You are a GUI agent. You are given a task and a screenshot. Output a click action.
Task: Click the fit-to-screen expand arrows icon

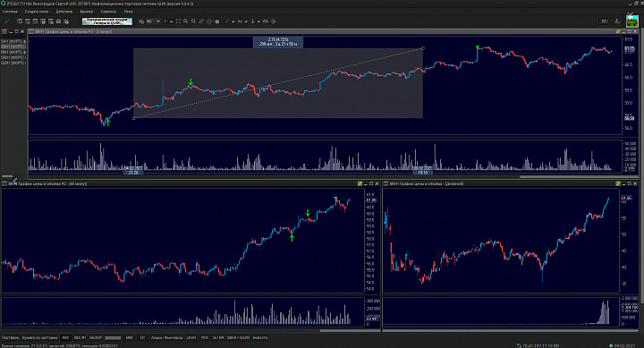tap(178, 21)
